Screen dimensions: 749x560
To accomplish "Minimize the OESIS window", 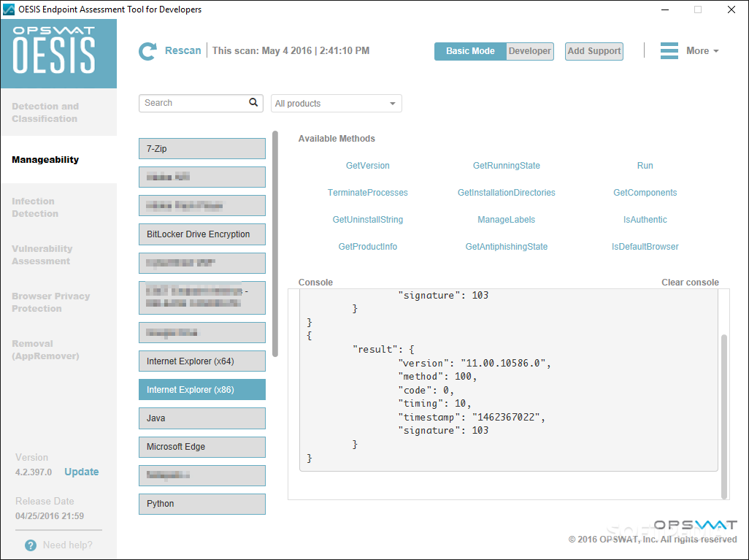I will tap(665, 9).
